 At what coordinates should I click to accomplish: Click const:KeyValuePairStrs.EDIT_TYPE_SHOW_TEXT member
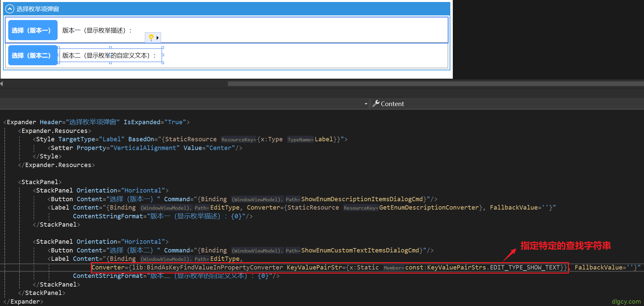pos(482,267)
